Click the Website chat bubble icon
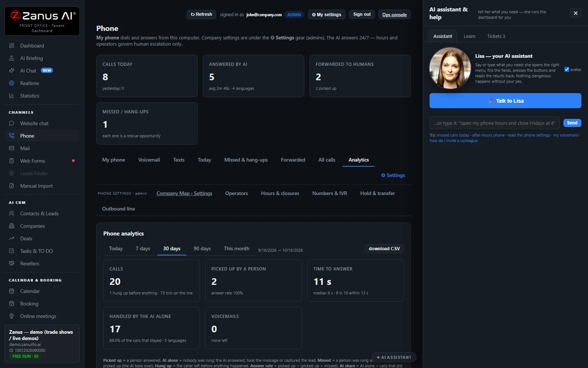 11,123
